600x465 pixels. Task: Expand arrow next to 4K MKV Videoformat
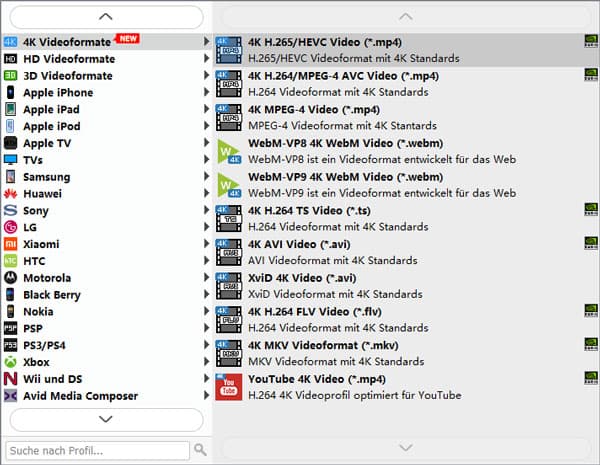pos(207,353)
